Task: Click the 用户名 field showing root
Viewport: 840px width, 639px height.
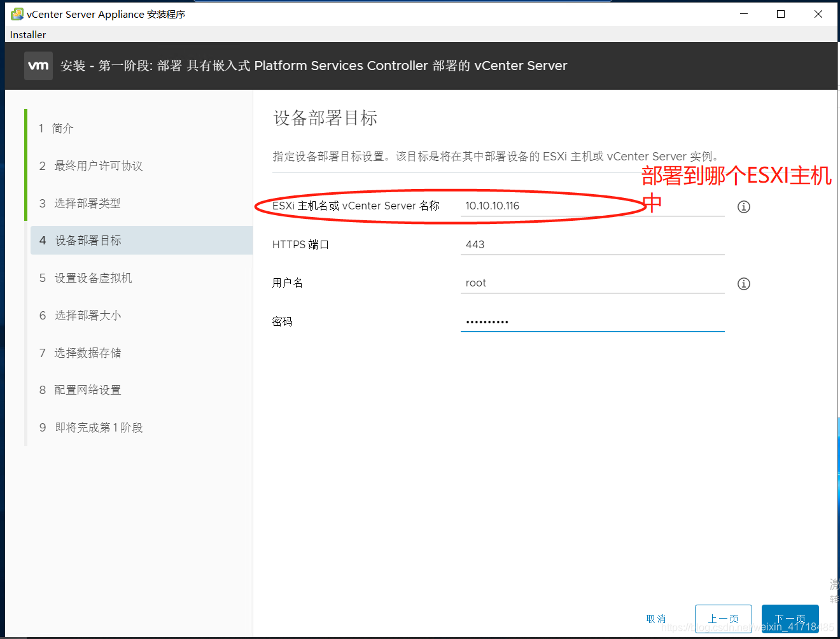Action: coord(592,283)
